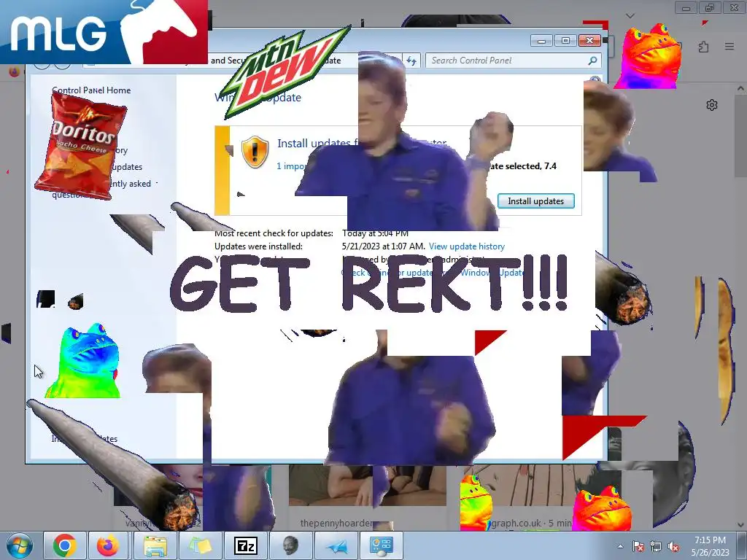Click the Windows Update warning shield icon

click(255, 152)
